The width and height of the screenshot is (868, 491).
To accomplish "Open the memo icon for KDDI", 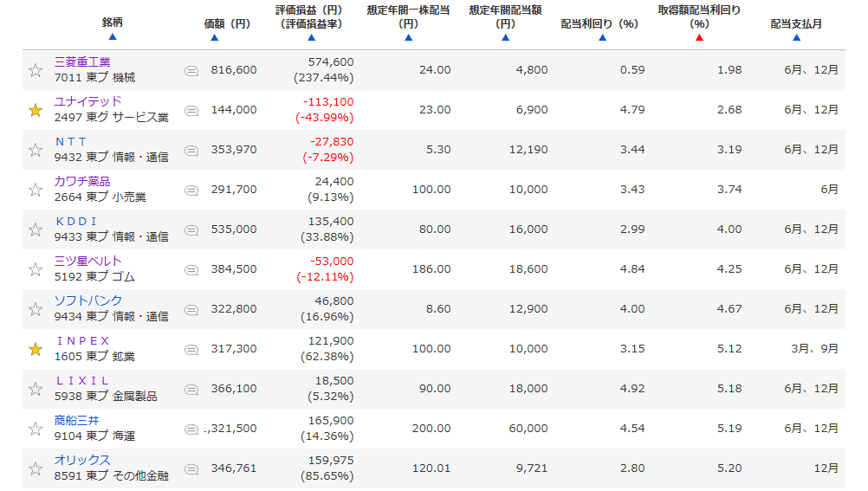I will point(191,229).
